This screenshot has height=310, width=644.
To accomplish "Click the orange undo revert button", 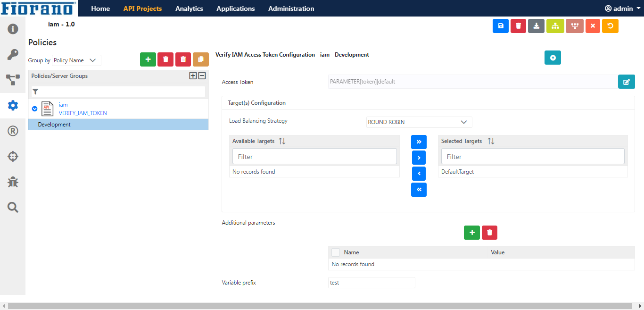I will click(610, 26).
